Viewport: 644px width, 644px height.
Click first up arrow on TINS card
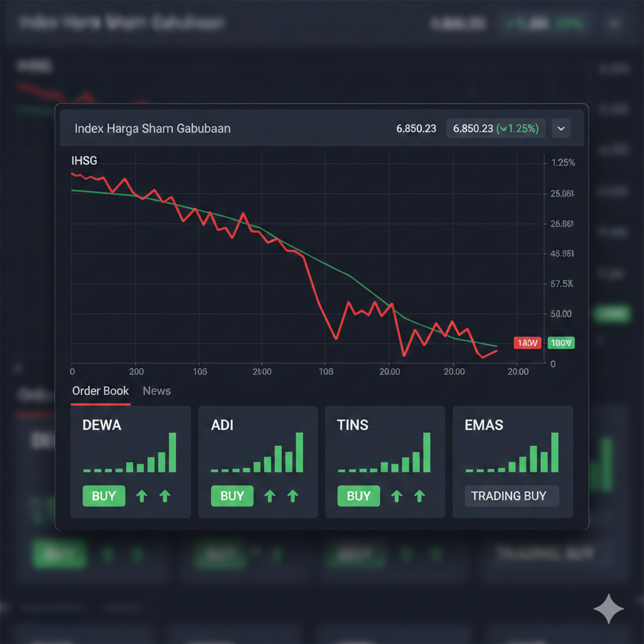pyautogui.click(x=397, y=496)
